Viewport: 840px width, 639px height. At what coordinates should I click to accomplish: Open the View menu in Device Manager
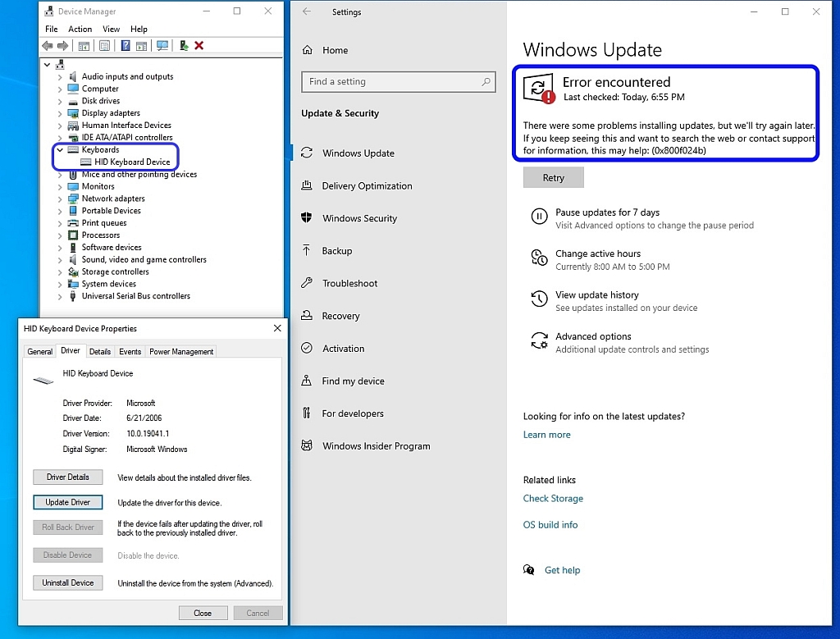(112, 29)
